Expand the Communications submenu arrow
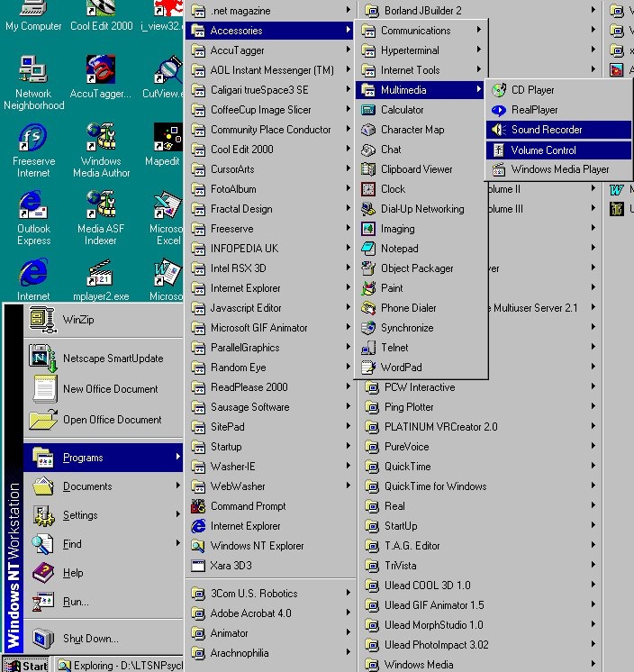Viewport: 634px width, 672px height. tap(479, 31)
